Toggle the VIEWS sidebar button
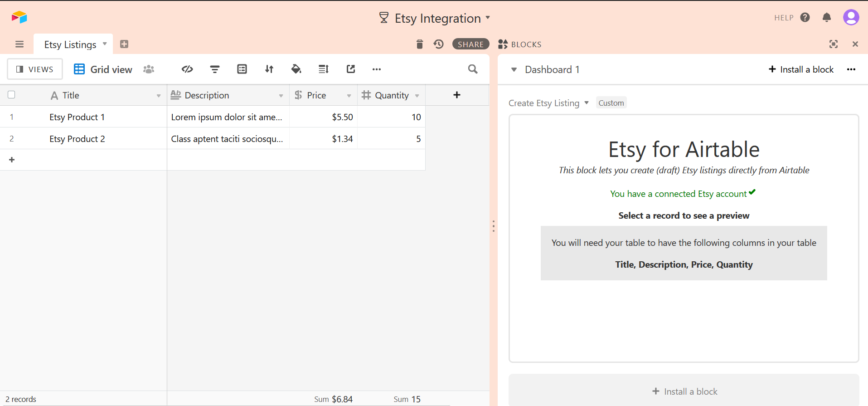868x406 pixels. pos(35,69)
